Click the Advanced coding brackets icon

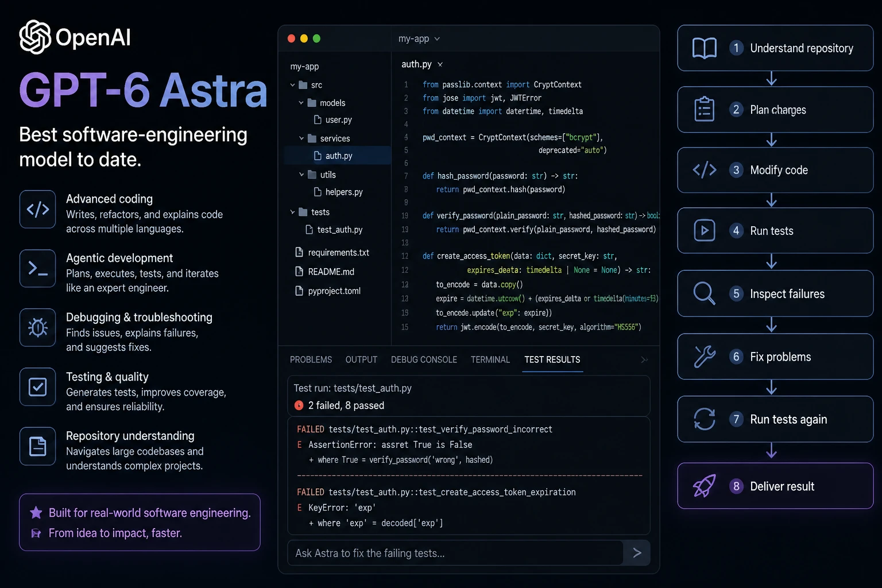click(x=38, y=210)
